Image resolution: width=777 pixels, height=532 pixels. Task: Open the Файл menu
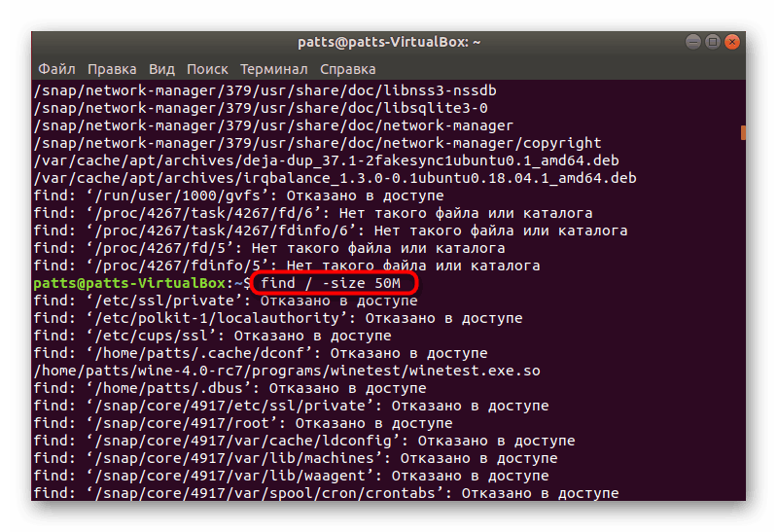pos(56,69)
